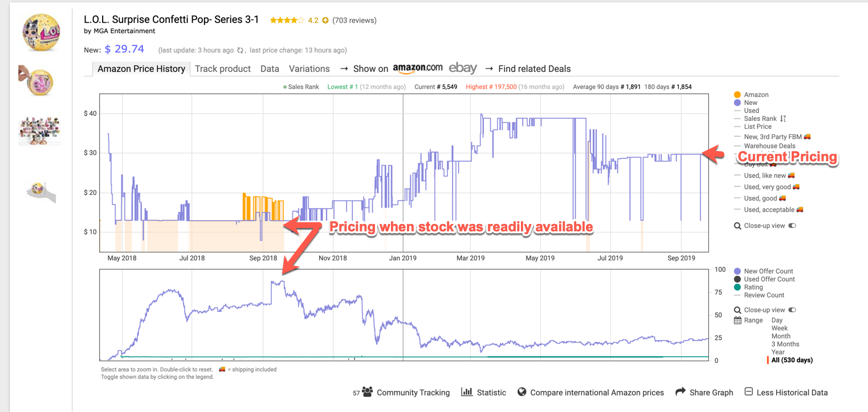This screenshot has height=412, width=868.
Task: Open the Variations tab
Action: (x=309, y=68)
